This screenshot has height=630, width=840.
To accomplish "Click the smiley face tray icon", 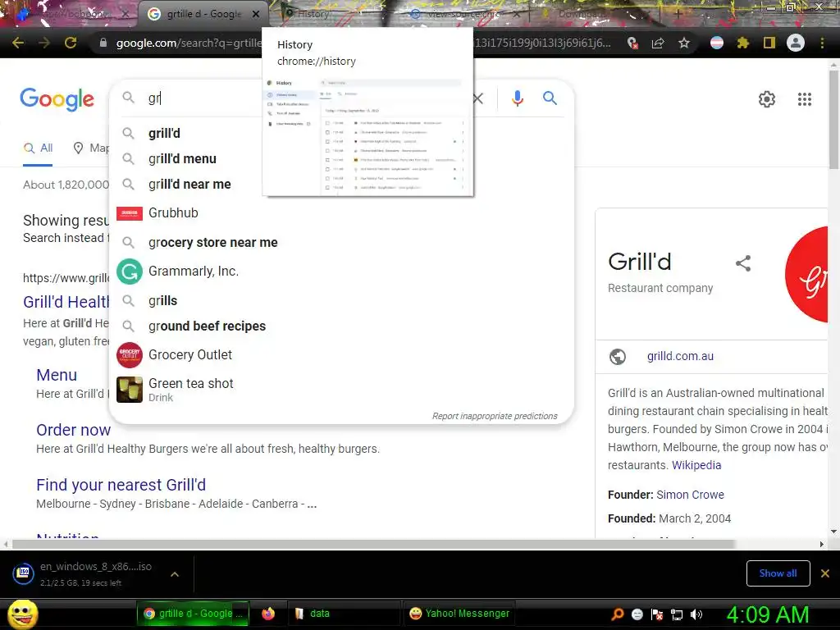I will 637,614.
